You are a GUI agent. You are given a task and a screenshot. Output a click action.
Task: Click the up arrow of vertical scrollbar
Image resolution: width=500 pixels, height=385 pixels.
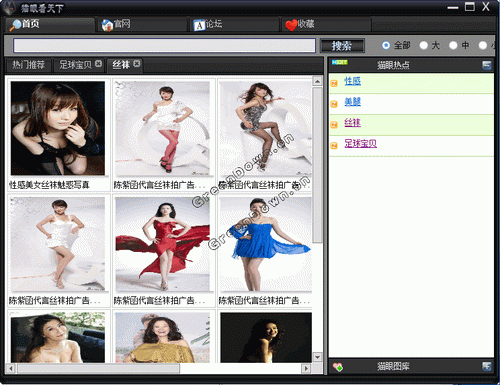coord(317,81)
